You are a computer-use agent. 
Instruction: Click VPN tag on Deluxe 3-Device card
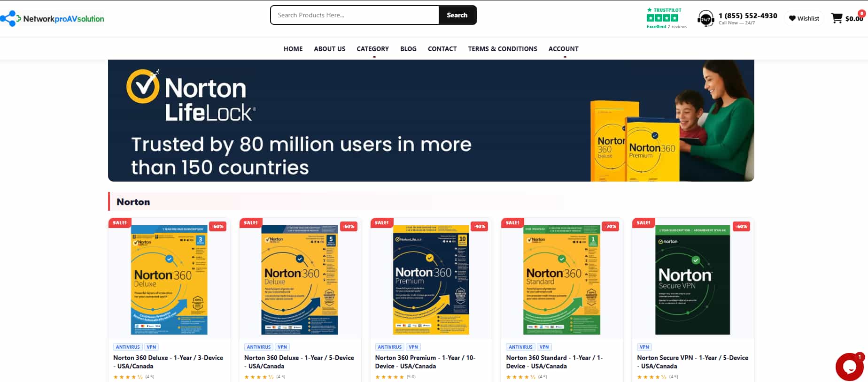151,347
